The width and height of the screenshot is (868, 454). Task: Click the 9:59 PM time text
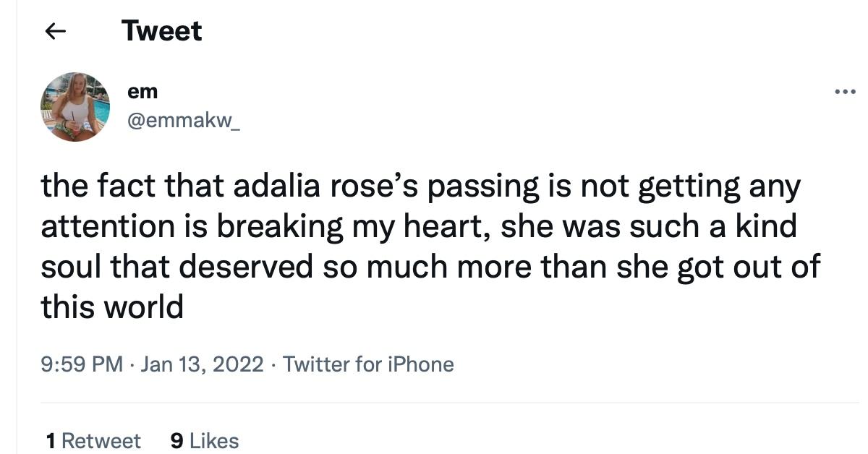tap(80, 364)
